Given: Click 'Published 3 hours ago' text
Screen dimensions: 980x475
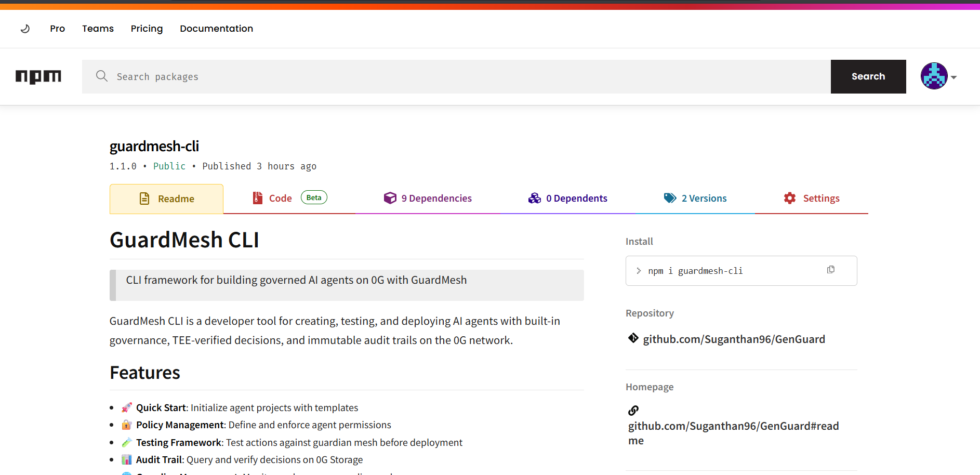Looking at the screenshot, I should 259,166.
